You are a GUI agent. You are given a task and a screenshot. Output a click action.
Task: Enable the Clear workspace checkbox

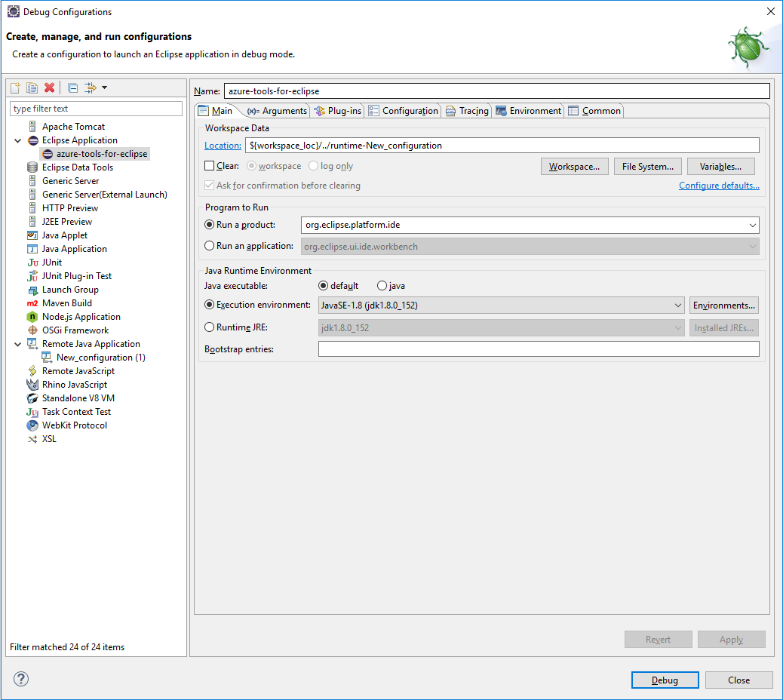[x=209, y=166]
